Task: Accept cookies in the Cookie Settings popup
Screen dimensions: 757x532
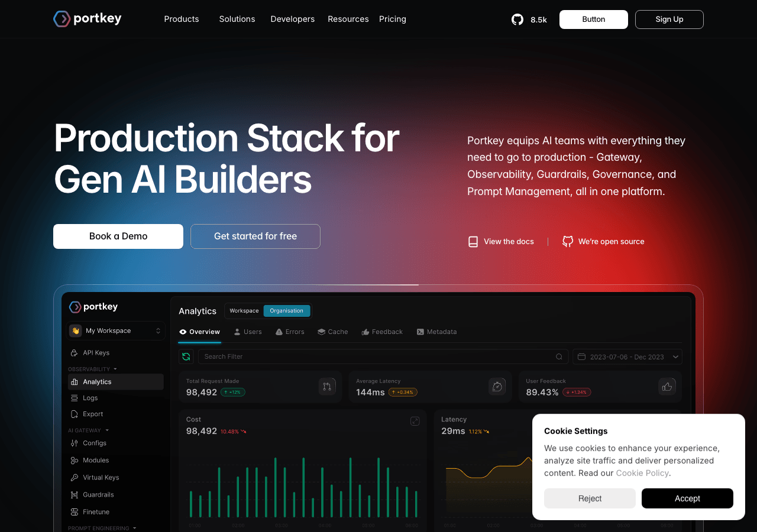Action: click(x=687, y=498)
